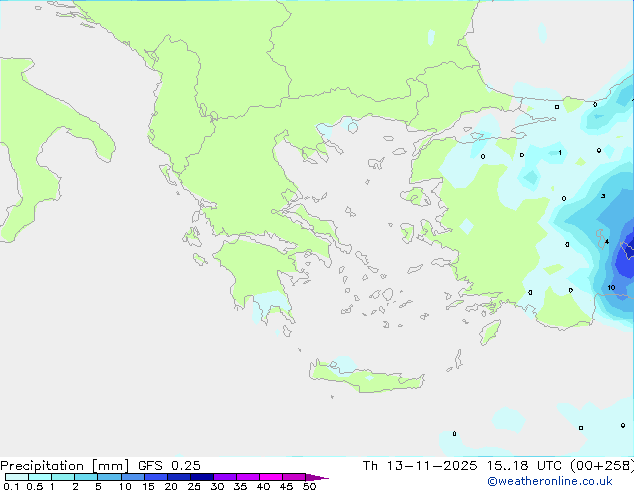Open the weatheronline.co.uk credit link
The image size is (634, 490).
tap(550, 481)
